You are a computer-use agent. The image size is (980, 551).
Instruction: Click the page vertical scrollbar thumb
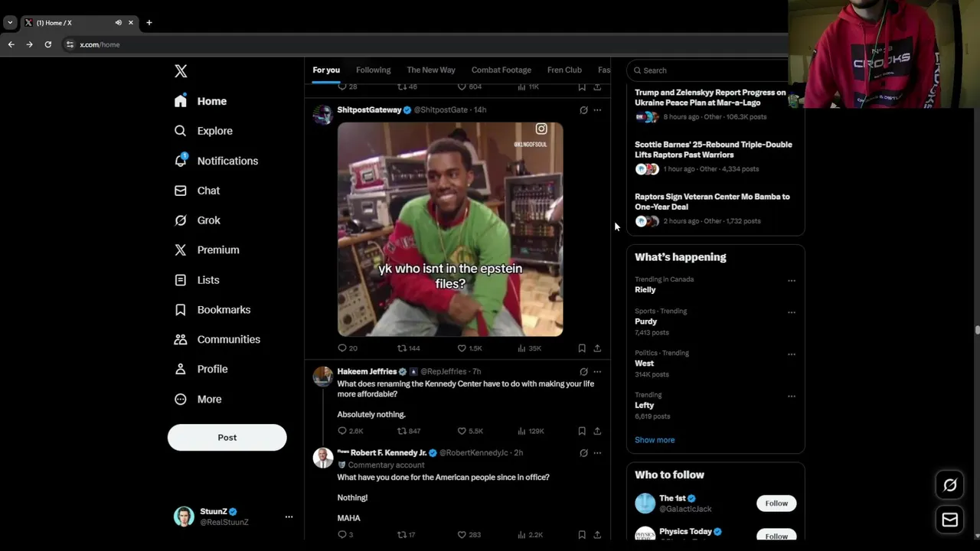point(977,330)
